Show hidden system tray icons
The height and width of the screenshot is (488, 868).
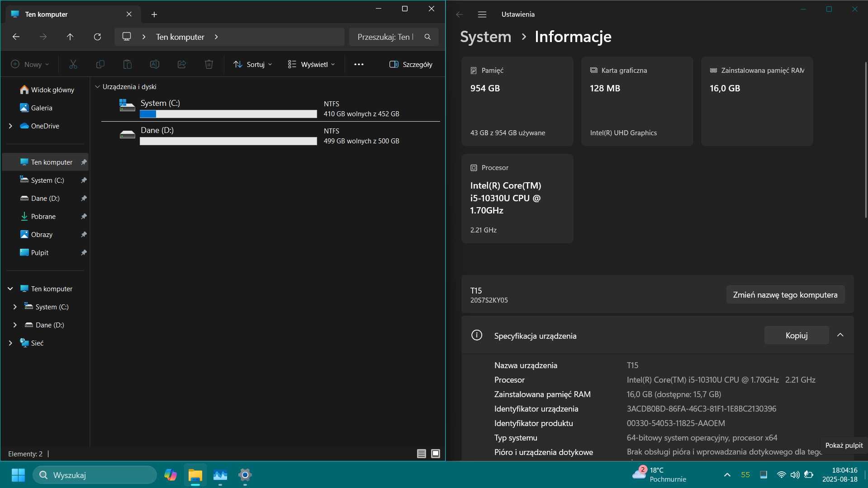tap(727, 475)
